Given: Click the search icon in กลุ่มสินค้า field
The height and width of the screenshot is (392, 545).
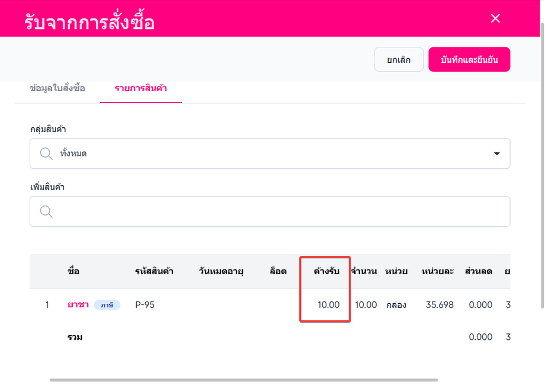Looking at the screenshot, I should point(46,153).
